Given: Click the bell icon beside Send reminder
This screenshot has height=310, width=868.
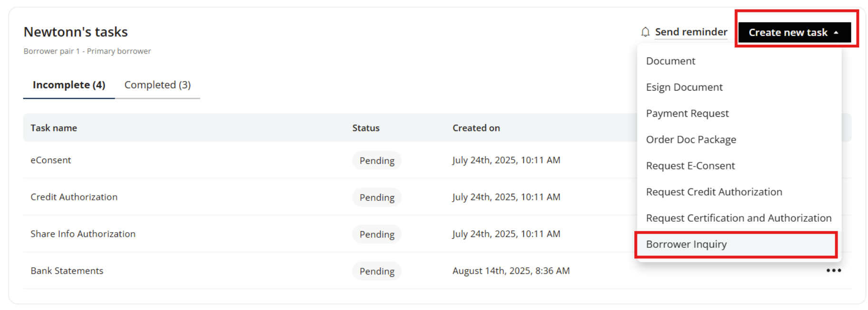Looking at the screenshot, I should [645, 32].
